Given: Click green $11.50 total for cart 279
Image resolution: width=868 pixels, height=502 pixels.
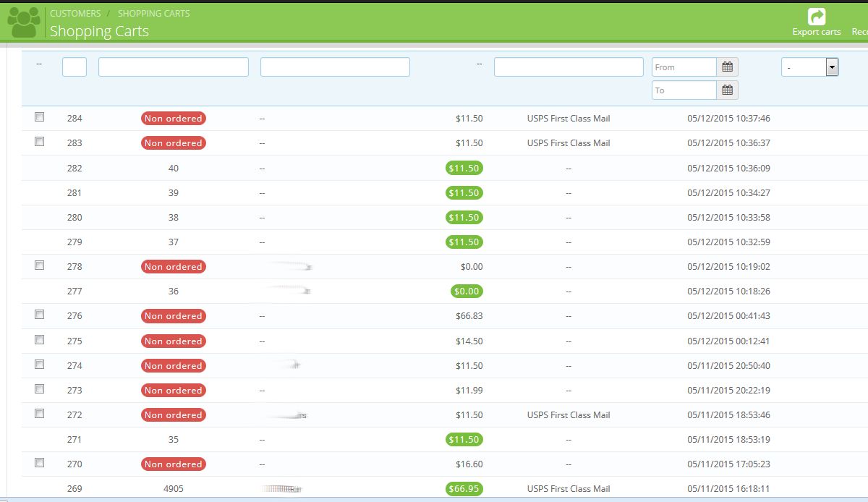Looking at the screenshot, I should [464, 242].
